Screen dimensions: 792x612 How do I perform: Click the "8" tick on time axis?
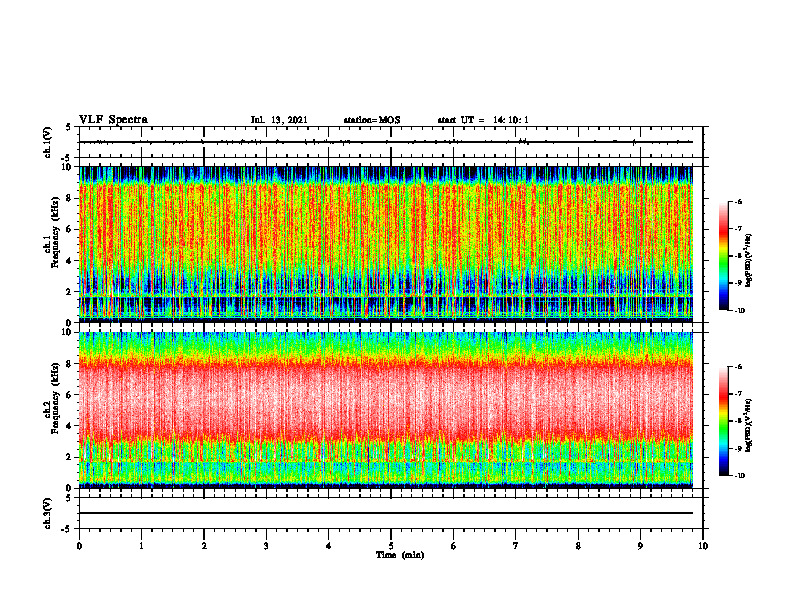(x=578, y=546)
